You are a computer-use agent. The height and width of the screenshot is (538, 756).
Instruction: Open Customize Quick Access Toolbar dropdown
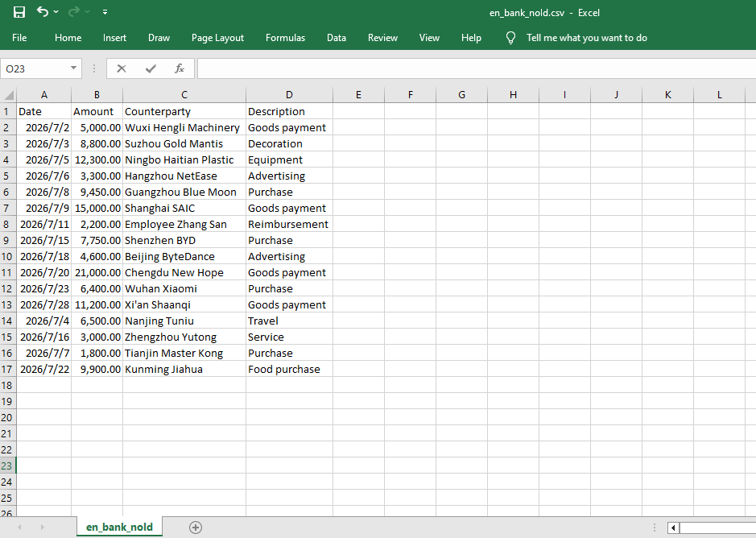(x=105, y=12)
